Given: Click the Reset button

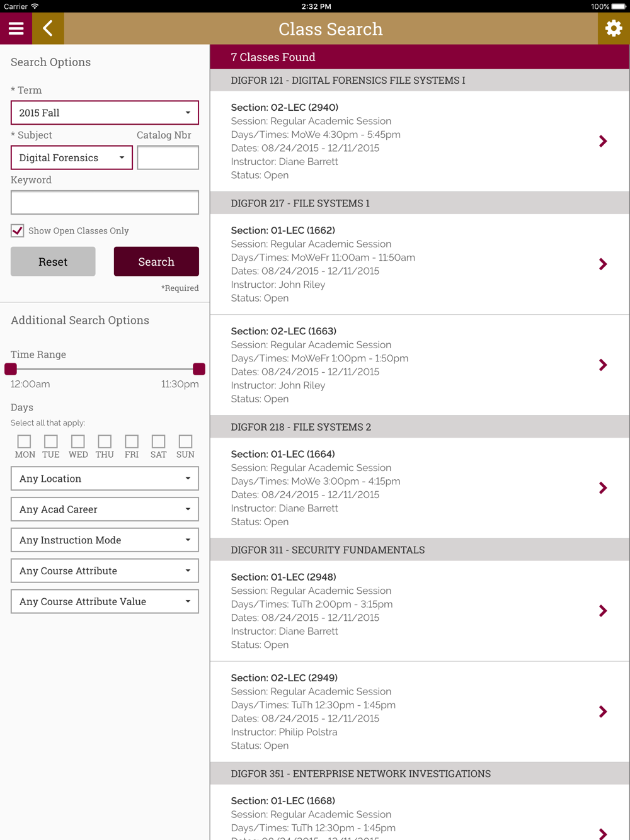Looking at the screenshot, I should (x=53, y=261).
